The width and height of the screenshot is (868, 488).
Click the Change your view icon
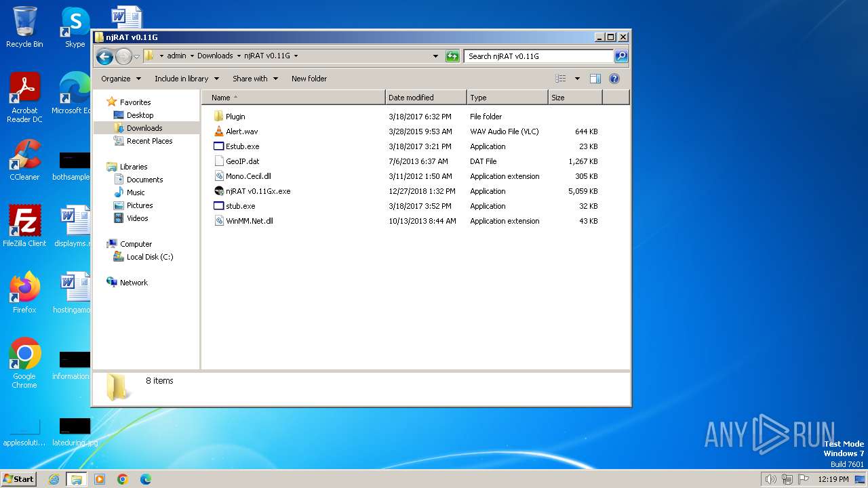click(560, 79)
